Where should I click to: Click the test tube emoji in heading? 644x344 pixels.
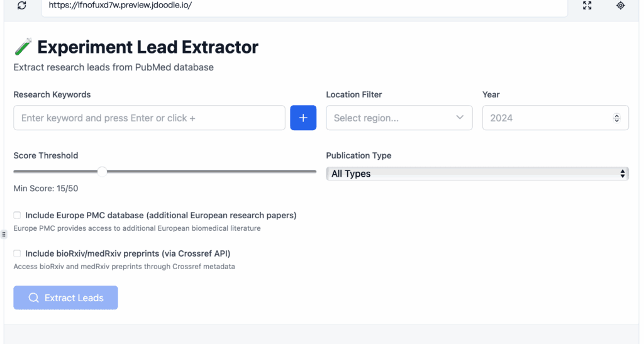tap(23, 47)
